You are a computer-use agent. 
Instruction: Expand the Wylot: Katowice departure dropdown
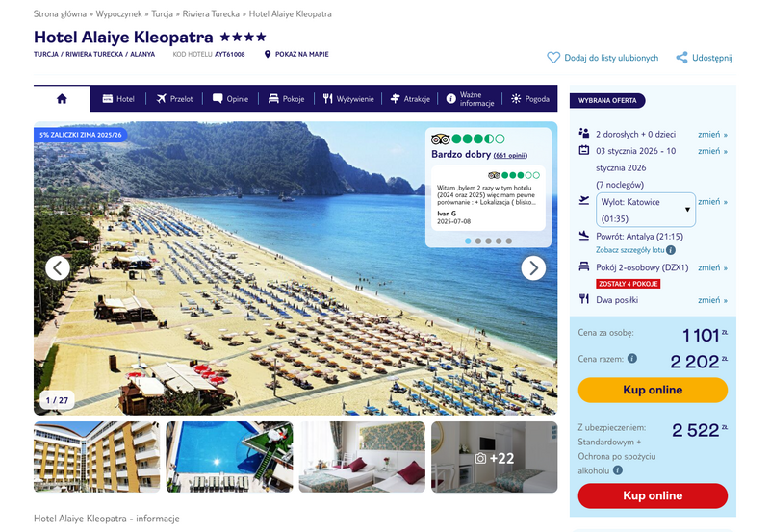pyautogui.click(x=645, y=210)
